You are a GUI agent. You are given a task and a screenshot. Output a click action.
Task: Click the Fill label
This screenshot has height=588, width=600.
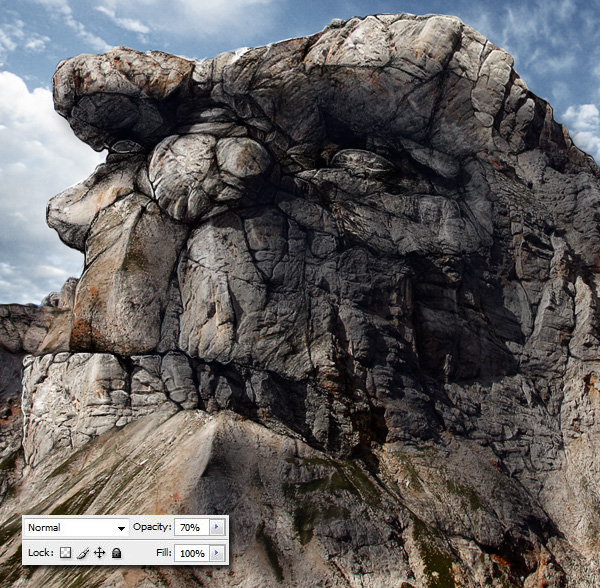[x=164, y=552]
